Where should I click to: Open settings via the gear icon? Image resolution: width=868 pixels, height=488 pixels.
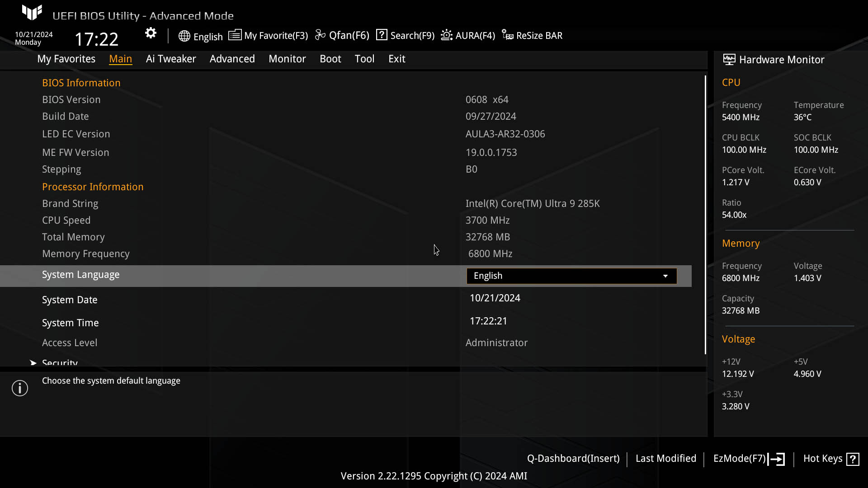151,33
